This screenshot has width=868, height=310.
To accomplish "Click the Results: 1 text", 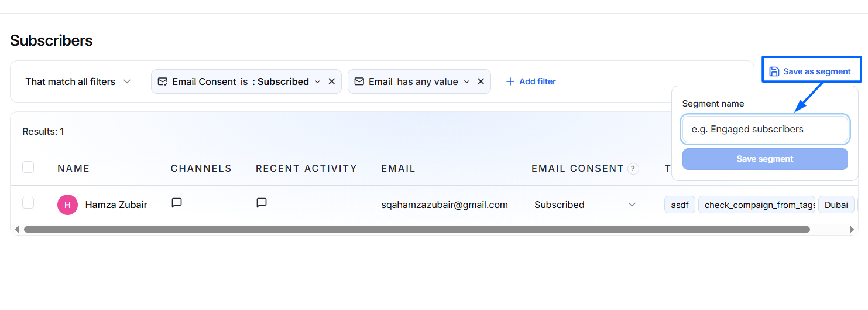I will [43, 131].
